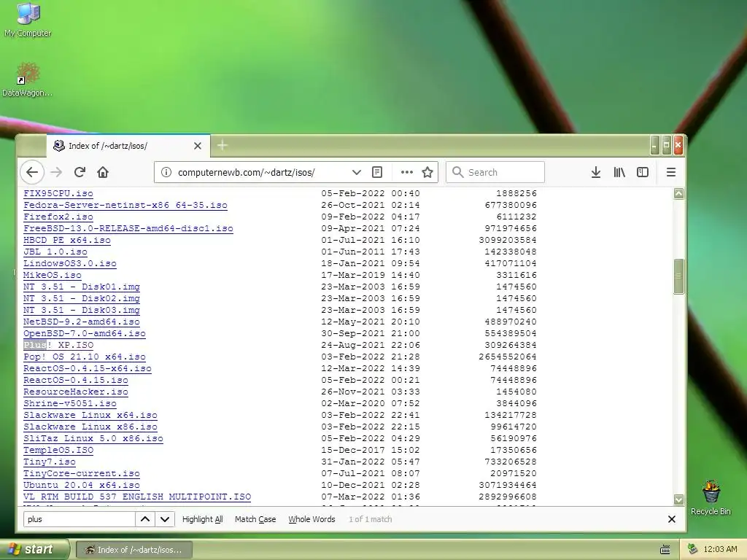Open the Firefox hamburger menu
The height and width of the screenshot is (560, 747).
pos(671,172)
